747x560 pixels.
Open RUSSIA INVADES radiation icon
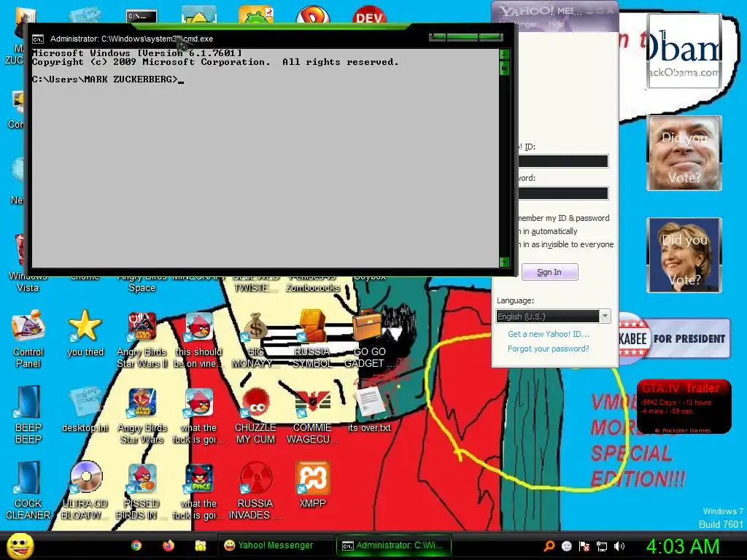pyautogui.click(x=255, y=491)
